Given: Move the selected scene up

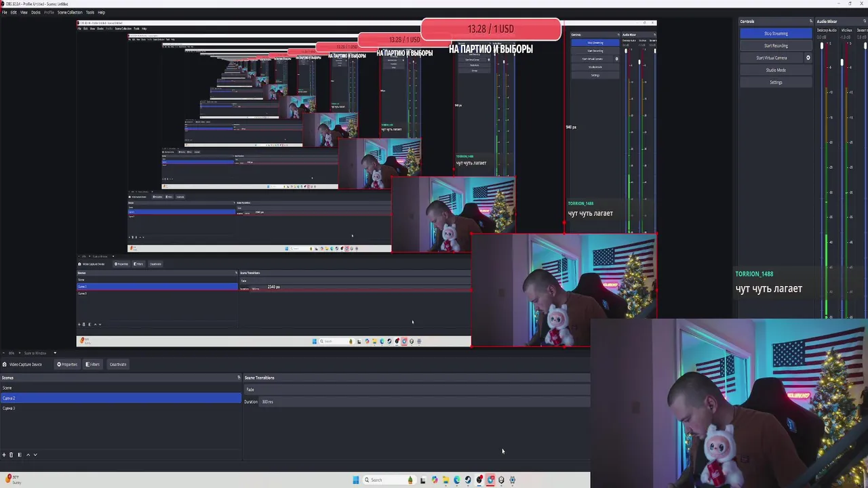Looking at the screenshot, I should [28, 455].
